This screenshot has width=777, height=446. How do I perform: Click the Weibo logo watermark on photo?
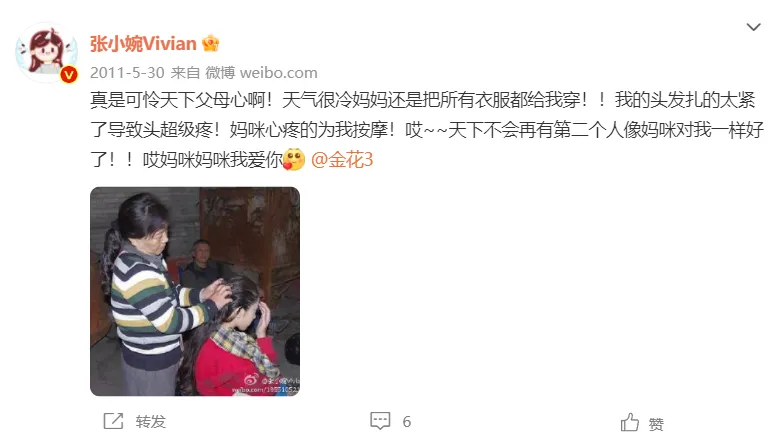[251, 380]
